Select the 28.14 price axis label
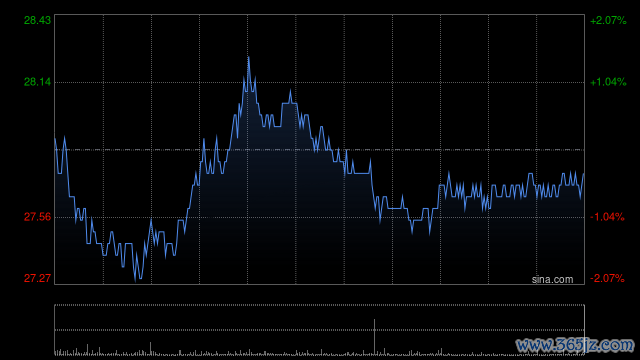 pyautogui.click(x=37, y=82)
